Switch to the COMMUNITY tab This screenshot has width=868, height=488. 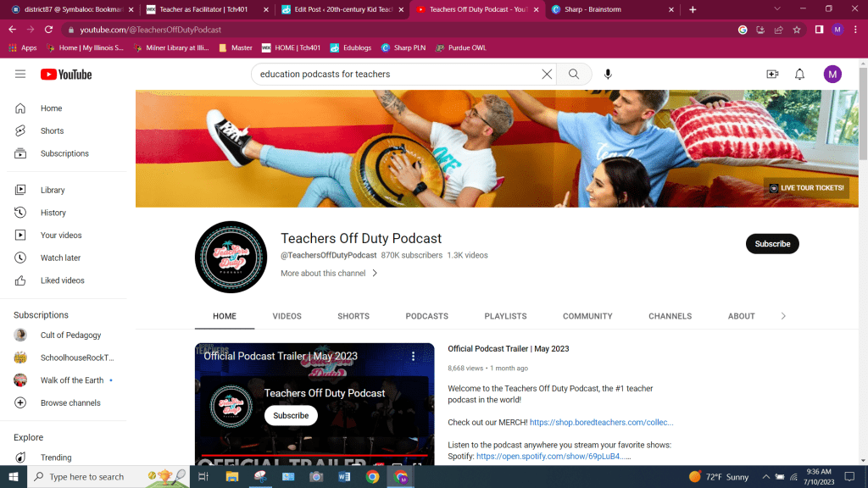tap(587, 317)
